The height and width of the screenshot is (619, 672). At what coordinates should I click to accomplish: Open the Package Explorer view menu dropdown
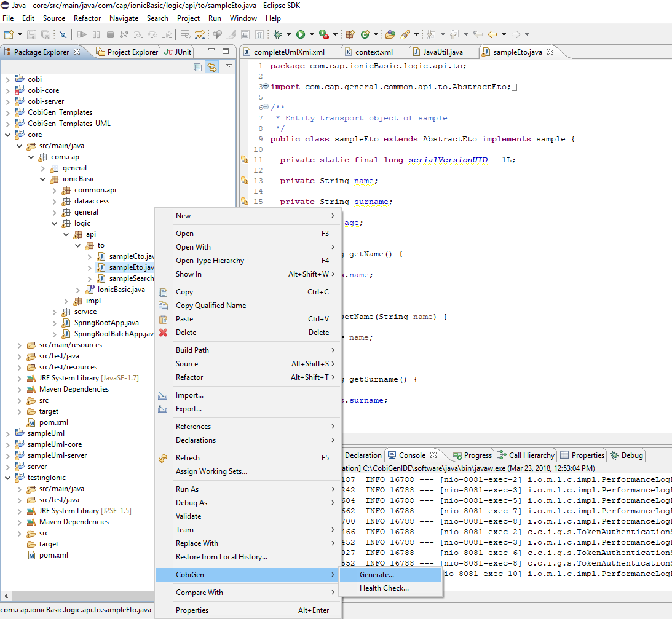[229, 66]
